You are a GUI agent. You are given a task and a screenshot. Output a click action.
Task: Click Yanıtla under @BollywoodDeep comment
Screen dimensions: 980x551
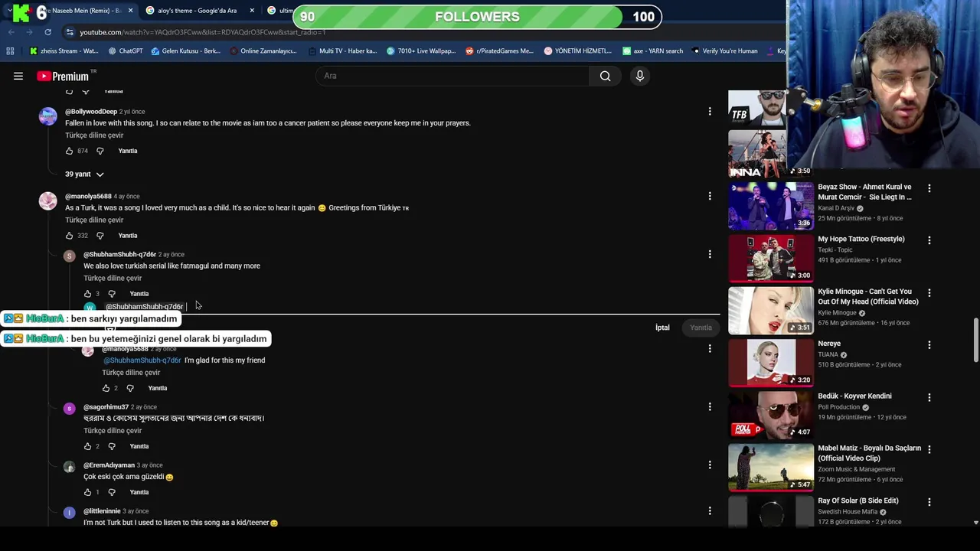click(x=128, y=151)
